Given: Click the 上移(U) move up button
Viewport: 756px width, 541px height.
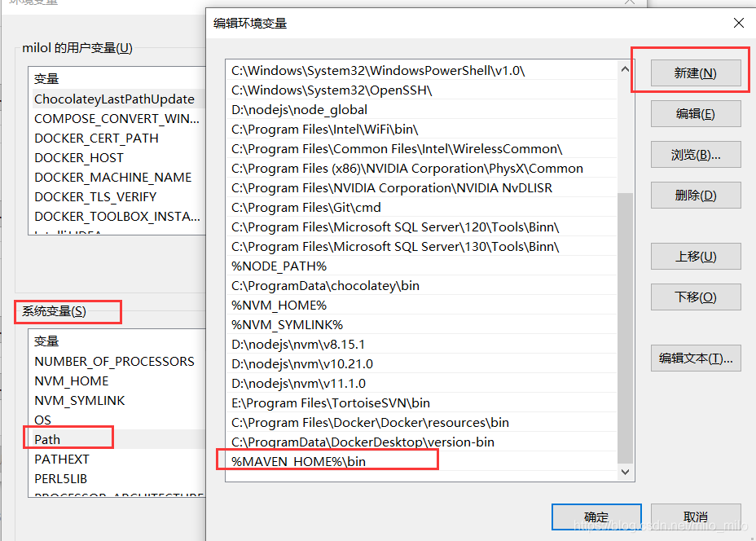Looking at the screenshot, I should pos(695,256).
